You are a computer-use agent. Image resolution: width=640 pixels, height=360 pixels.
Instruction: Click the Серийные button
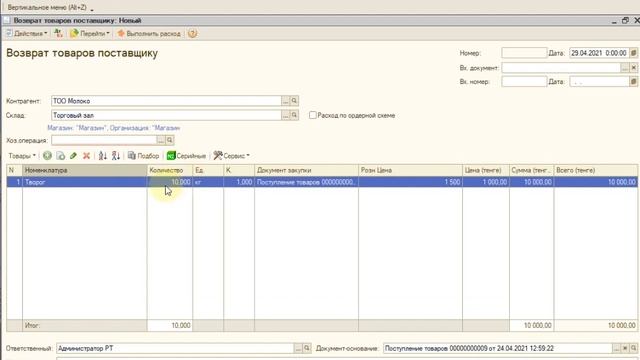(186, 156)
